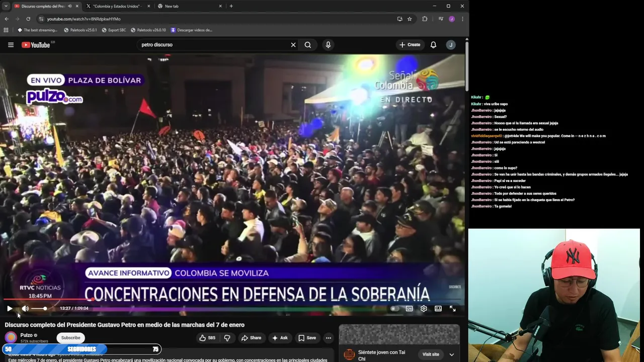This screenshot has width=644, height=362.
Task: Click the muted-audio icon on first tab
Action: 69,6
